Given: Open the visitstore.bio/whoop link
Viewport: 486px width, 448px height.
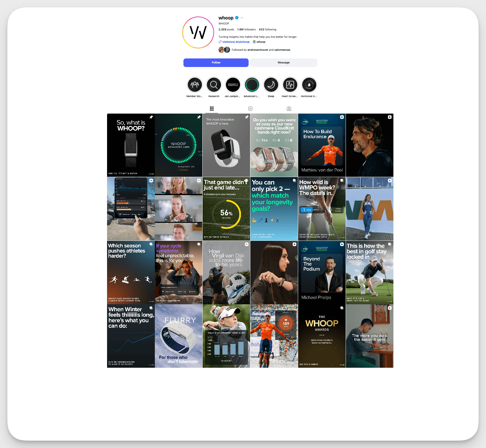Looking at the screenshot, I should click(236, 42).
